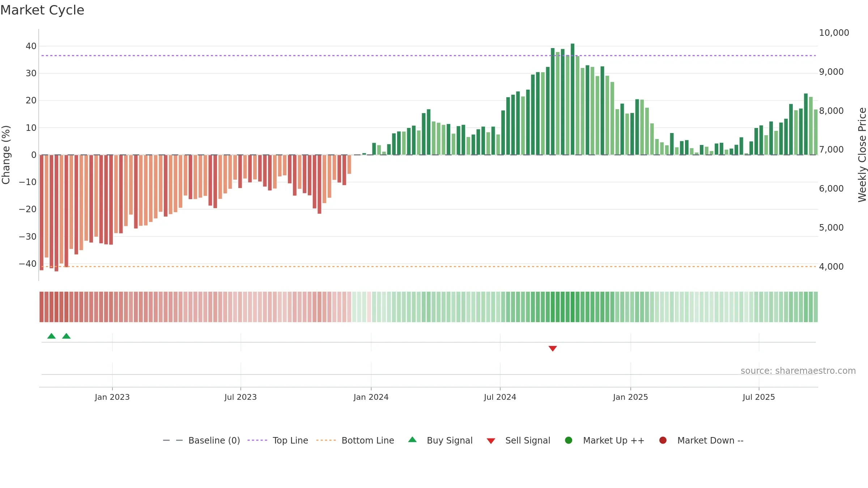
Task: Click the green Market Up legend dot
Action: [569, 440]
